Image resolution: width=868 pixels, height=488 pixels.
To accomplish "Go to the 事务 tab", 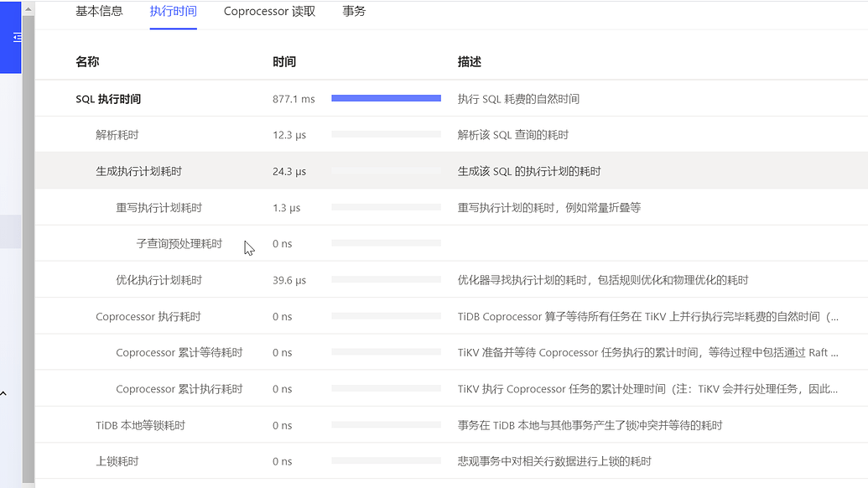I will [x=354, y=12].
